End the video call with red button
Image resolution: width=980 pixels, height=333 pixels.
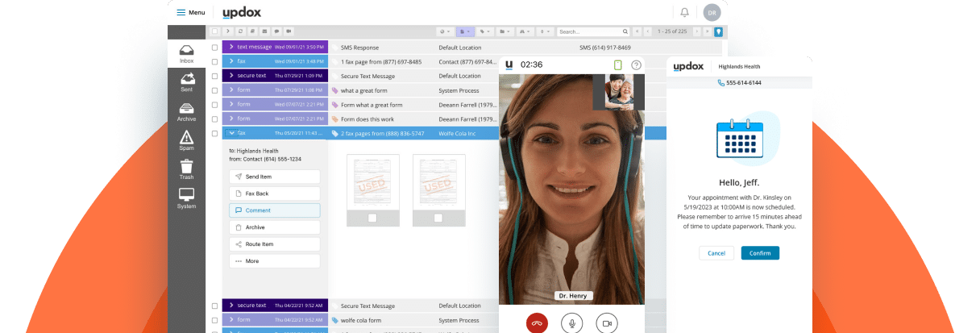537,323
